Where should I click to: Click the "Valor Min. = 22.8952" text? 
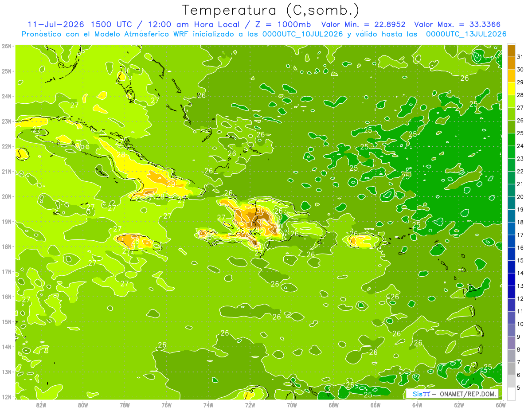click(x=363, y=24)
